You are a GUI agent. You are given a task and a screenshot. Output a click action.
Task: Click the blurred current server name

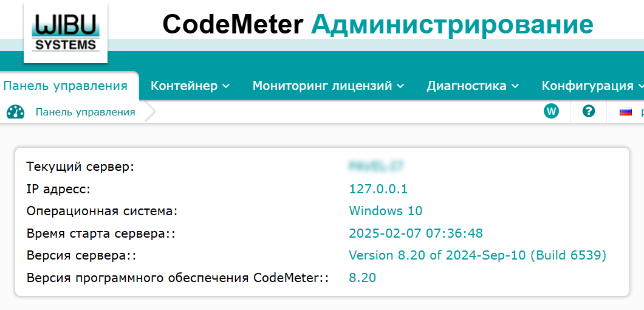(x=377, y=166)
